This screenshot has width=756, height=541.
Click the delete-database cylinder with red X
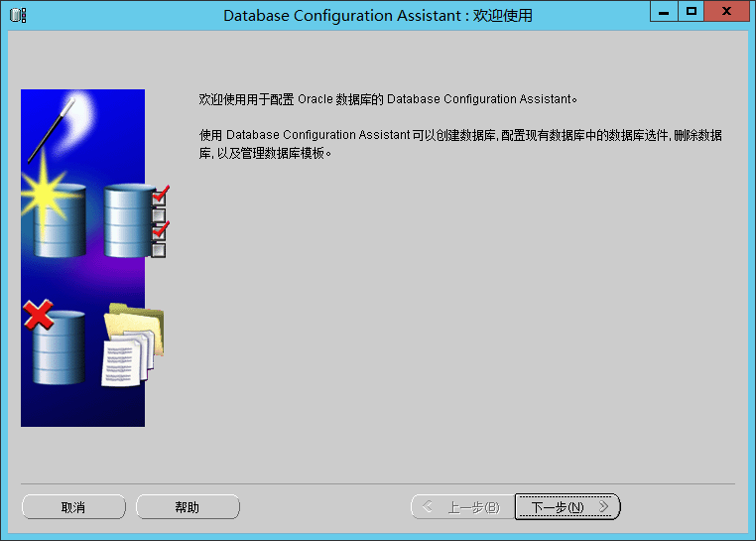pos(55,342)
